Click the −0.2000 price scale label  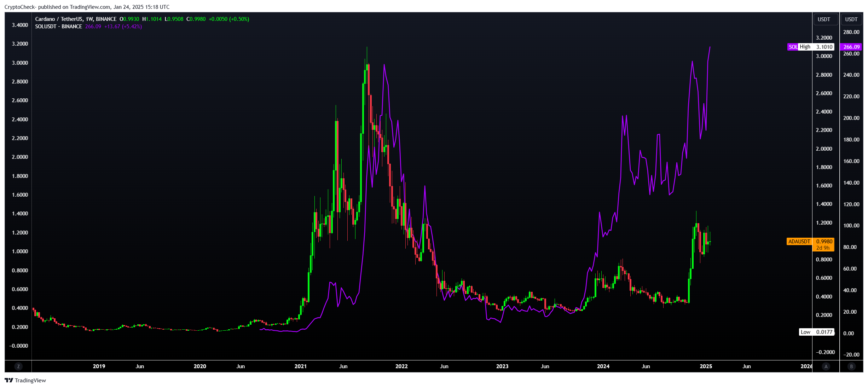click(825, 352)
